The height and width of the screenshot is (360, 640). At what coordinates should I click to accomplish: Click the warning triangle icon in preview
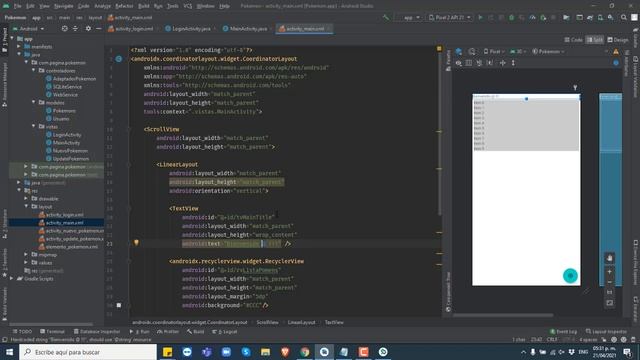click(616, 51)
